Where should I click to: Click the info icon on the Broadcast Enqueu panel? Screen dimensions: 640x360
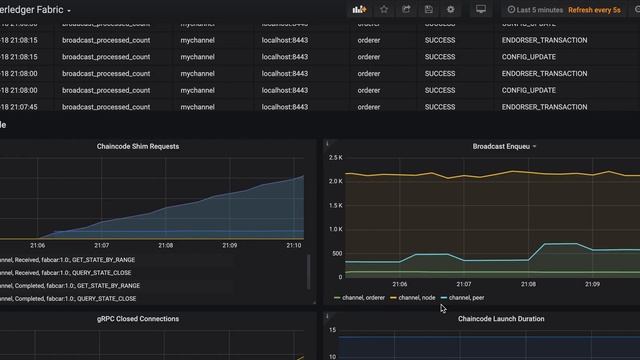(x=327, y=143)
